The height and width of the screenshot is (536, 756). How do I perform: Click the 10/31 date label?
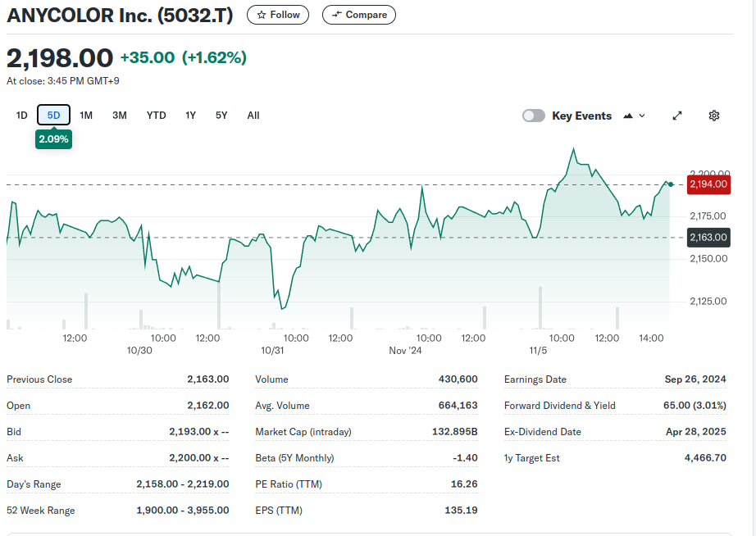[272, 351]
